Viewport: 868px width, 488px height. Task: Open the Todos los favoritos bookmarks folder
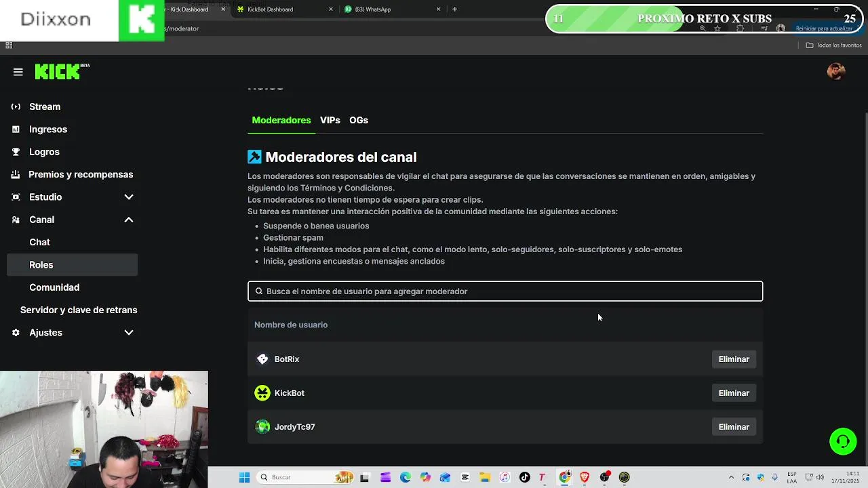833,45
